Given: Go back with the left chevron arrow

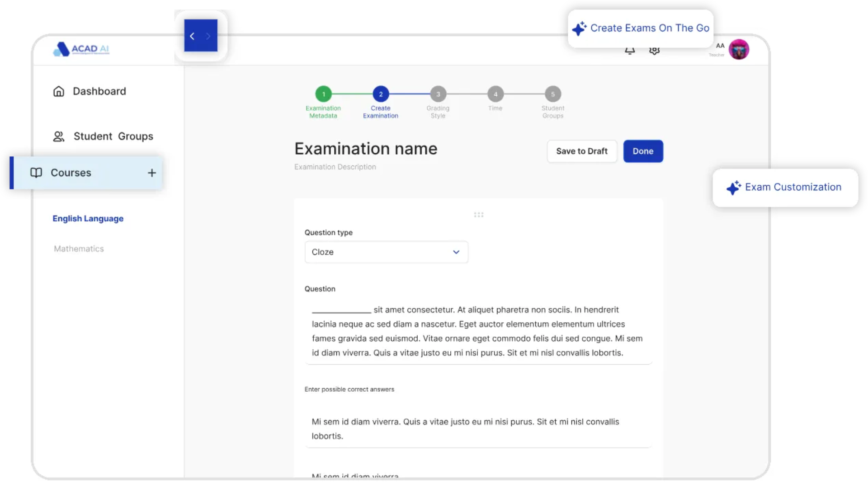Looking at the screenshot, I should tap(192, 36).
